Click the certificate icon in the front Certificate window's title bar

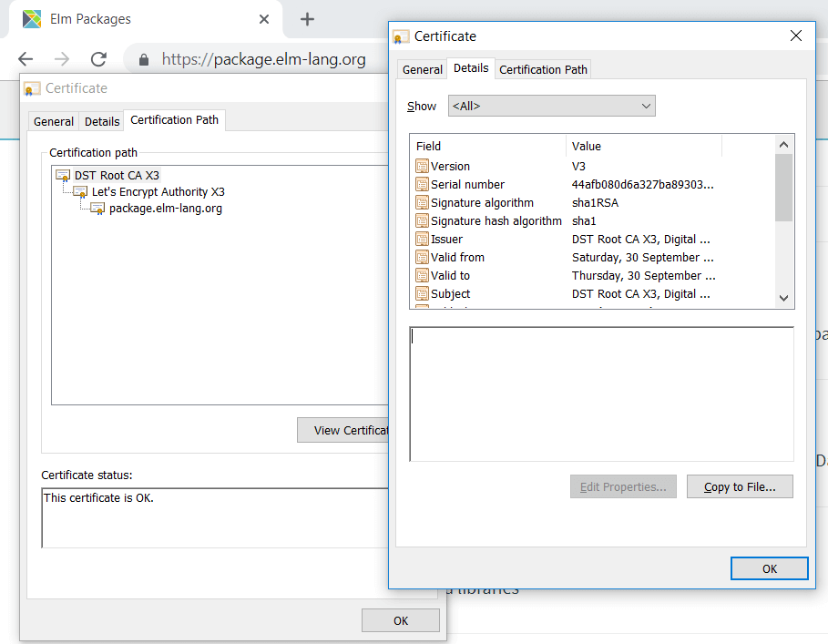coord(402,36)
